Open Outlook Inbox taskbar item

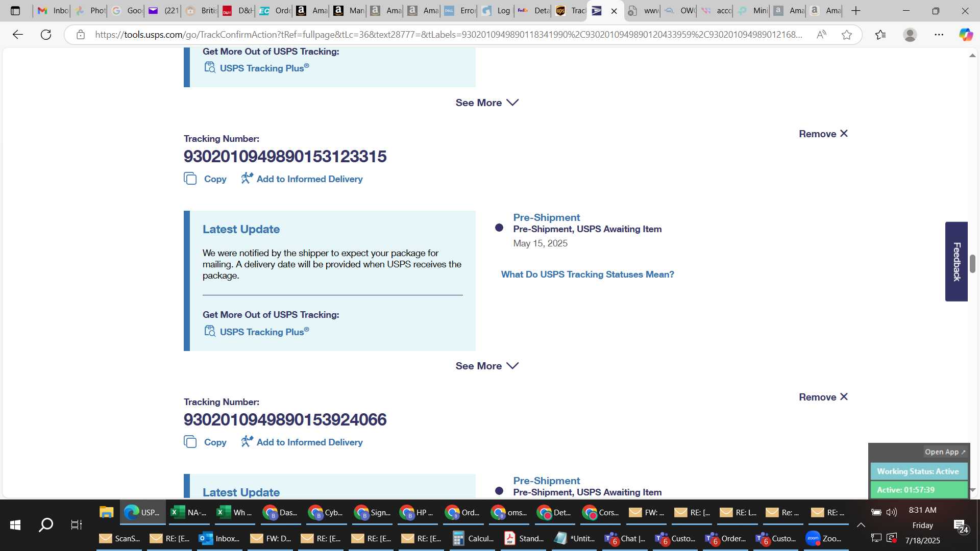tap(219, 538)
